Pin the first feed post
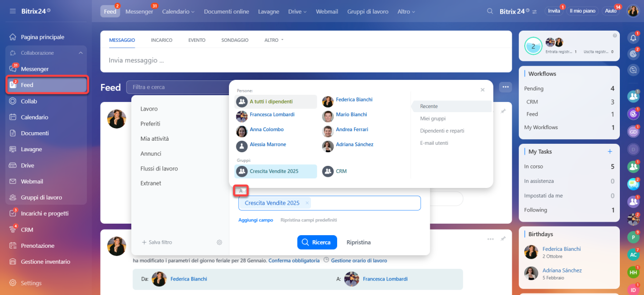Image resolution: width=644 pixels, height=295 pixels. pos(503,112)
